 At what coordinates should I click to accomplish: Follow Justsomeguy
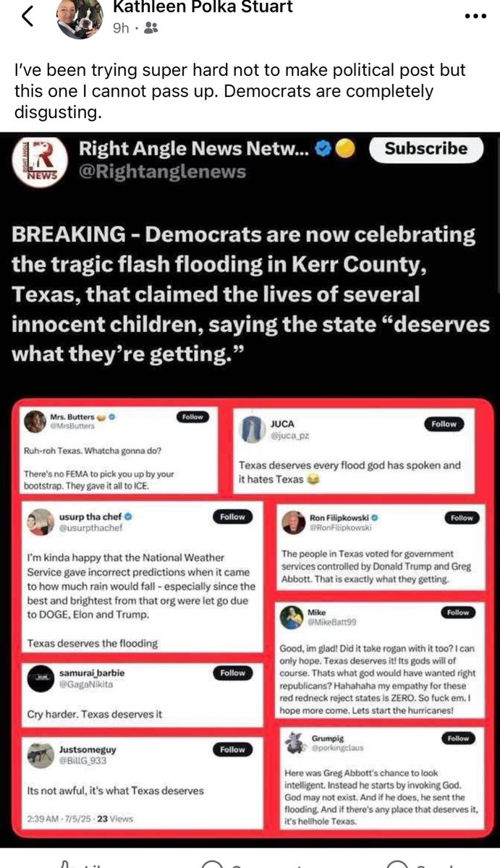pyautogui.click(x=232, y=750)
